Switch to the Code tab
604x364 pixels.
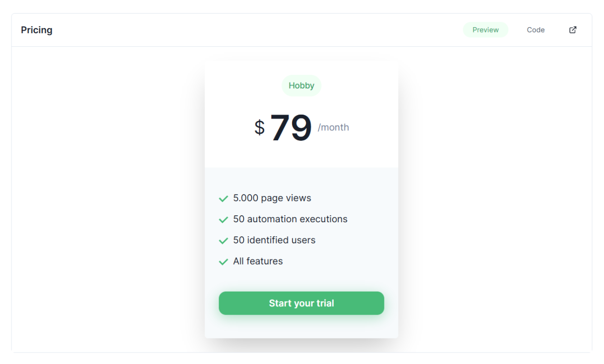[x=536, y=30]
